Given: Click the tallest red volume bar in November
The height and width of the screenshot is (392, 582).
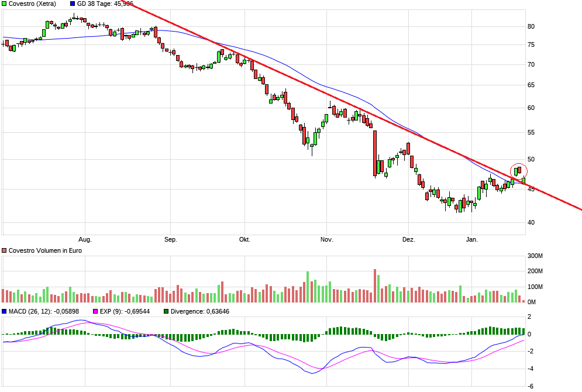Looking at the screenshot, I should 375,286.
